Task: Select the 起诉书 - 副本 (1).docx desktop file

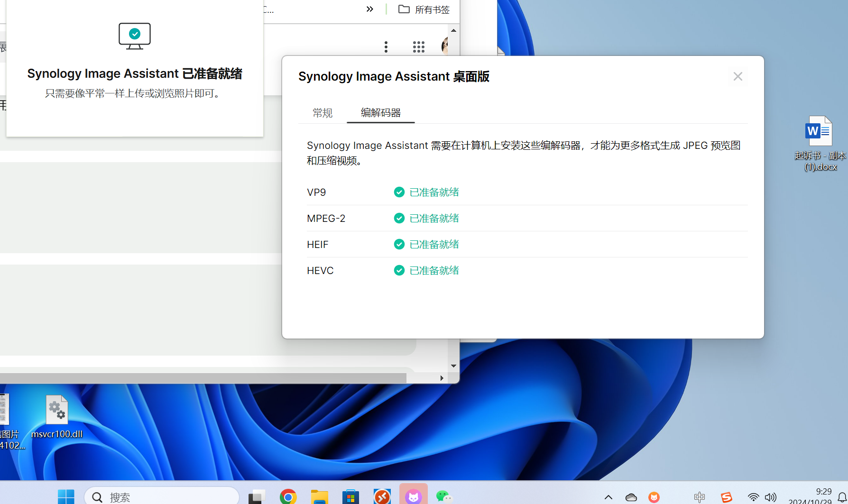Action: point(820,144)
